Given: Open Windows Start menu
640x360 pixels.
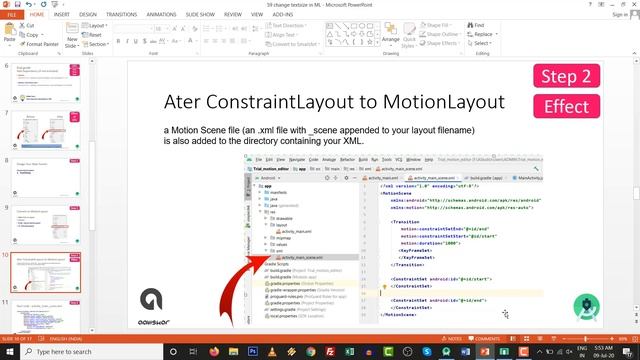Looking at the screenshot, I should click(x=10, y=352).
